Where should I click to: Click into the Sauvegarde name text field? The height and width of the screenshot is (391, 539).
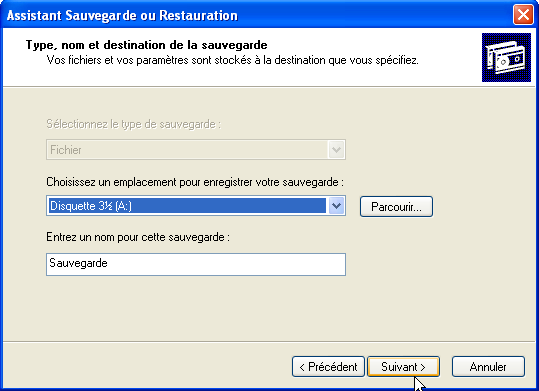pos(196,264)
